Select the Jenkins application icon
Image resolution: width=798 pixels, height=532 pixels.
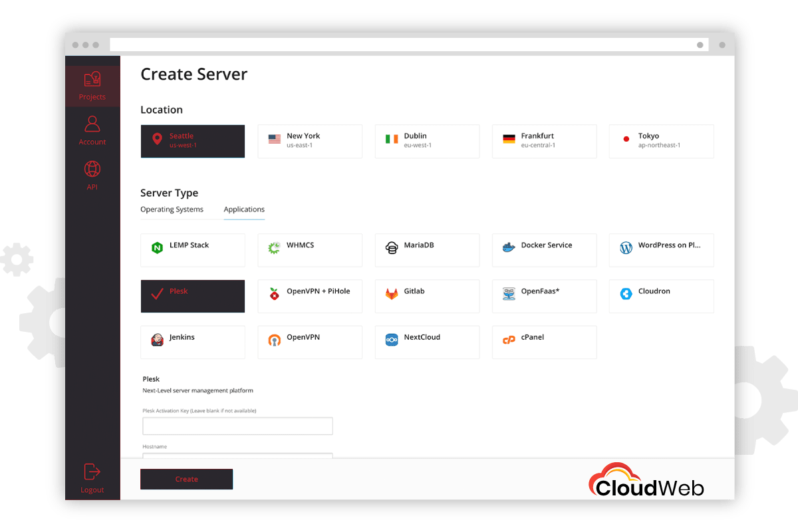157,340
